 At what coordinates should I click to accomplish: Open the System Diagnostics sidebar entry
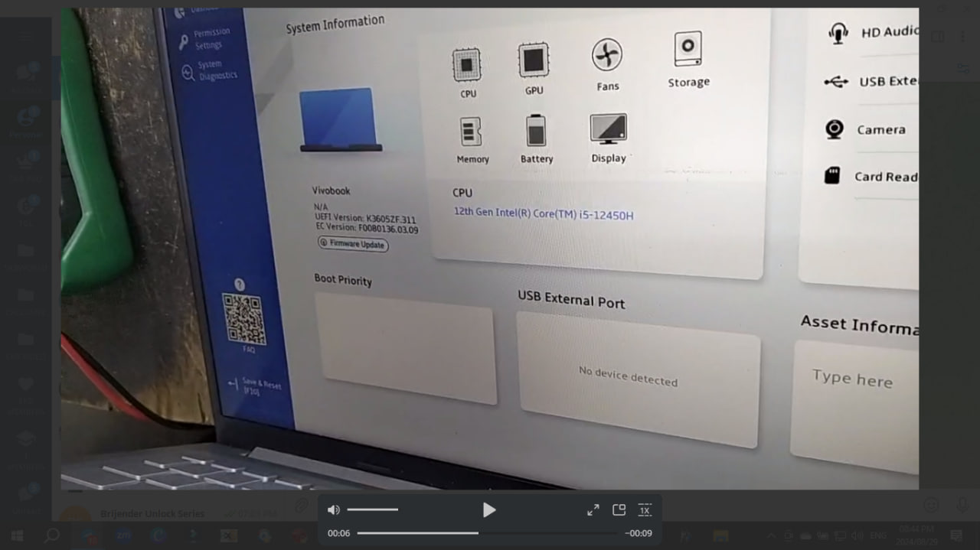click(x=209, y=70)
